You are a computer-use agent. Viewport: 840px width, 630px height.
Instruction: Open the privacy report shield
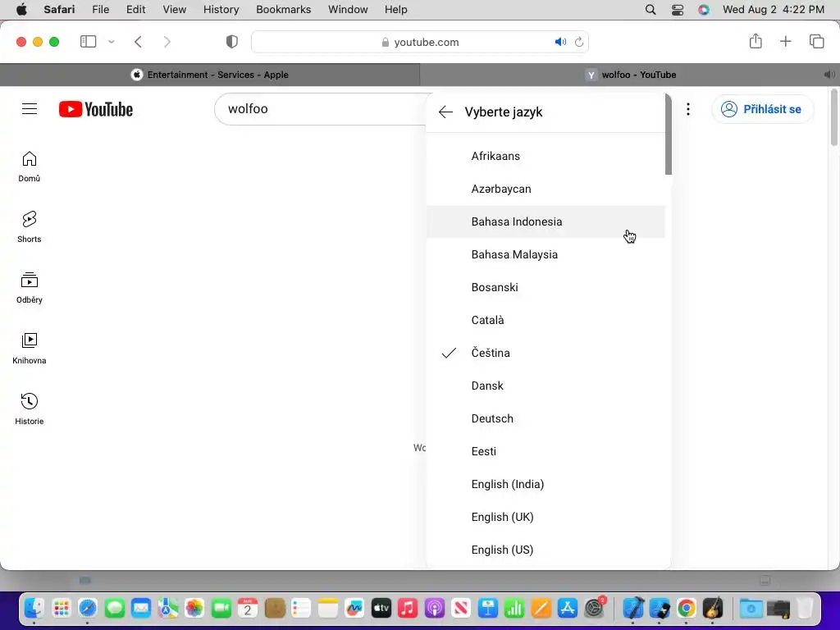231,42
